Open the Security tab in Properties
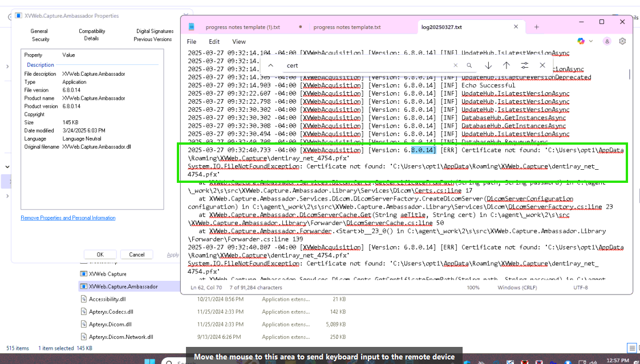Image resolution: width=640 pixels, height=364 pixels. pyautogui.click(x=40, y=39)
